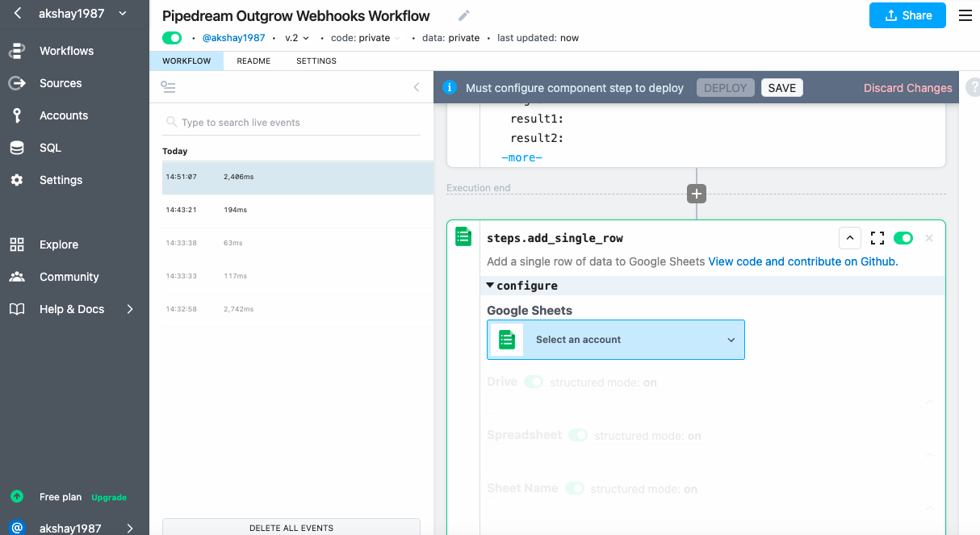This screenshot has height=535, width=980.
Task: Go to Workflows in sidebar
Action: tap(66, 51)
